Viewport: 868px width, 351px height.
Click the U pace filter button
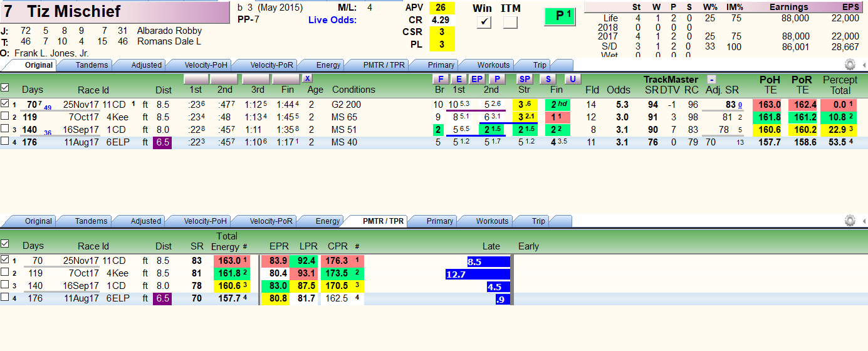[572, 79]
